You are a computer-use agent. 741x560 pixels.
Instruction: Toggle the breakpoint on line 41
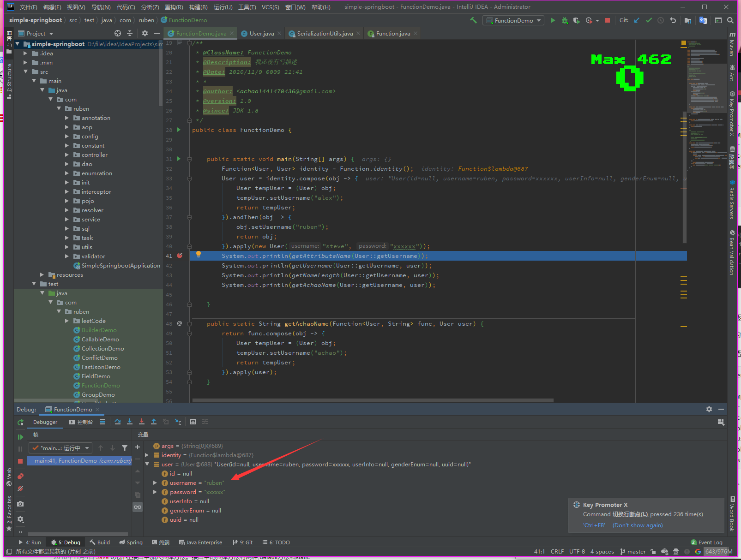click(180, 256)
